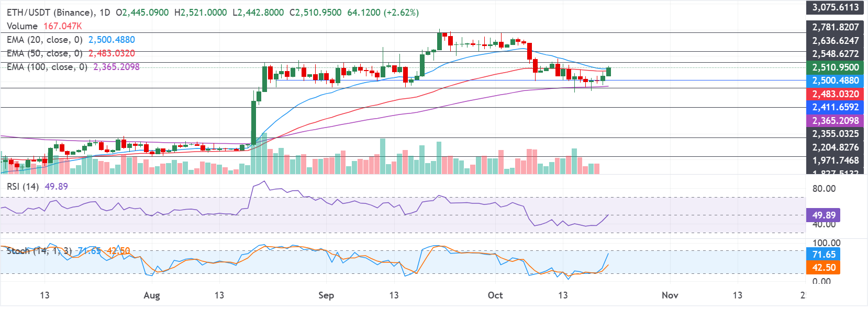Click the Aug label on the time axis

(x=152, y=295)
